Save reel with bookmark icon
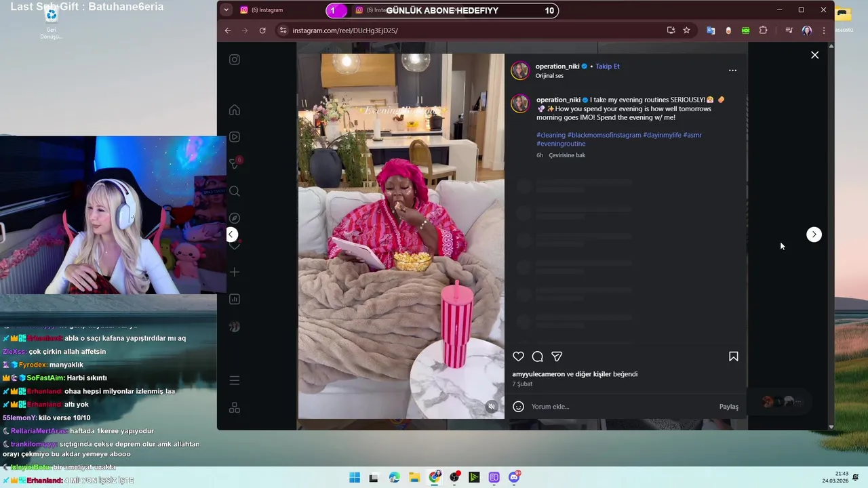The image size is (868, 488). tap(733, 357)
